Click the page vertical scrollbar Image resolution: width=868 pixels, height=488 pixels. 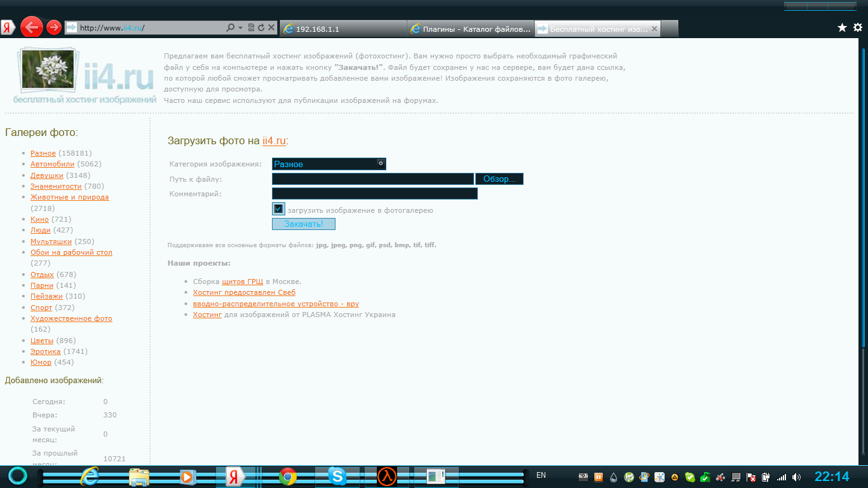click(x=863, y=197)
